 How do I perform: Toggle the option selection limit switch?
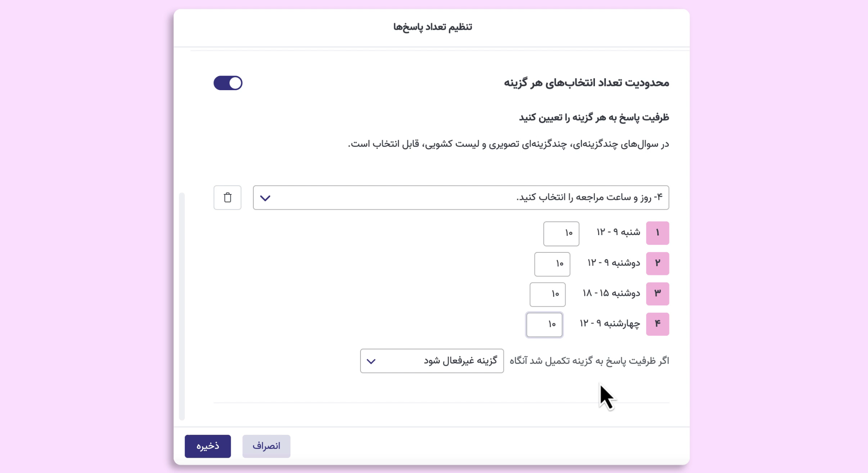228,83
